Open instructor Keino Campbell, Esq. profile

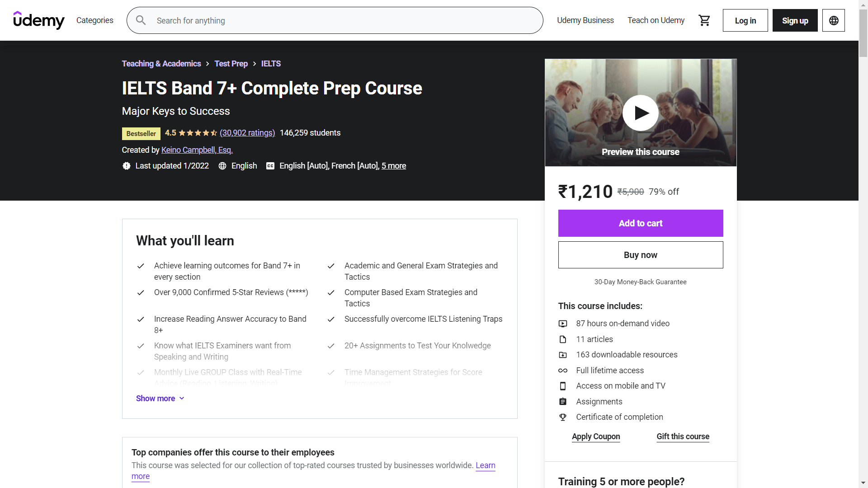tap(197, 150)
